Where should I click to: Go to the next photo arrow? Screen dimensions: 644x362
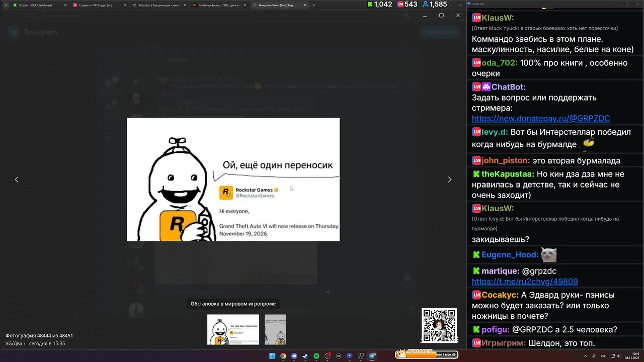pos(449,179)
